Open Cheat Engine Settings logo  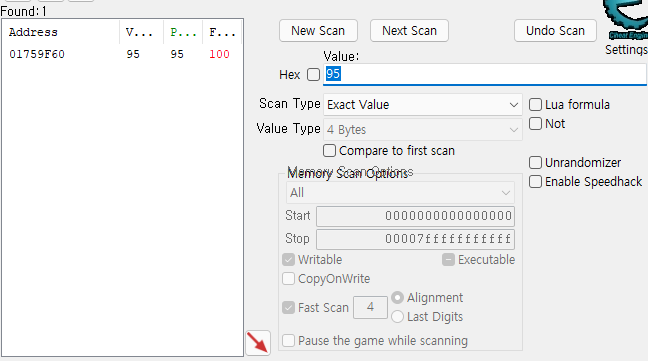tap(626, 20)
